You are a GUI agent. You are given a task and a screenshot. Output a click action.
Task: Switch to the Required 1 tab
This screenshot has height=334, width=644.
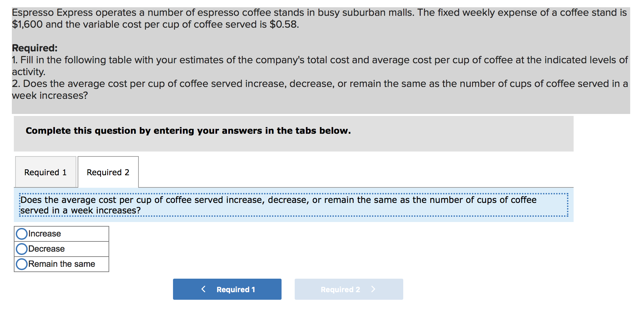click(x=45, y=172)
